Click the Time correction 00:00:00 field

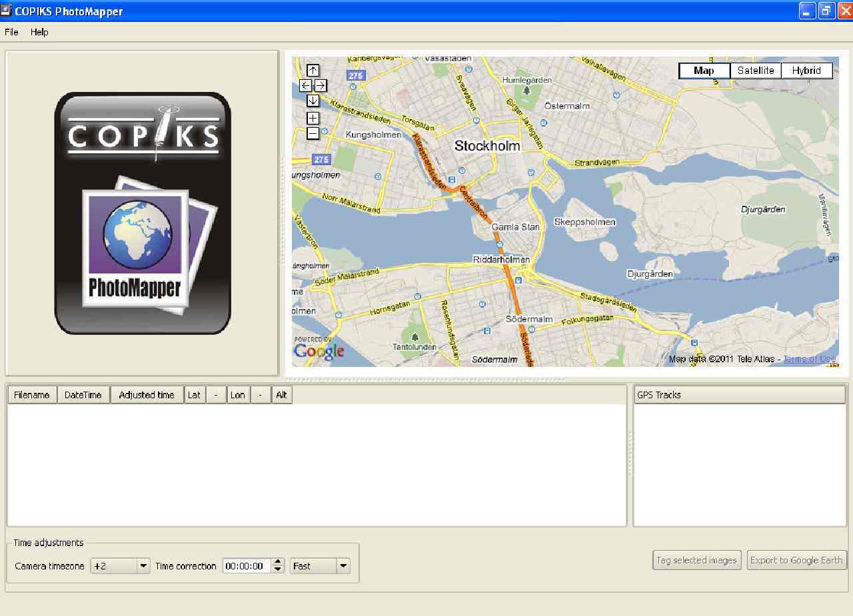pos(247,566)
